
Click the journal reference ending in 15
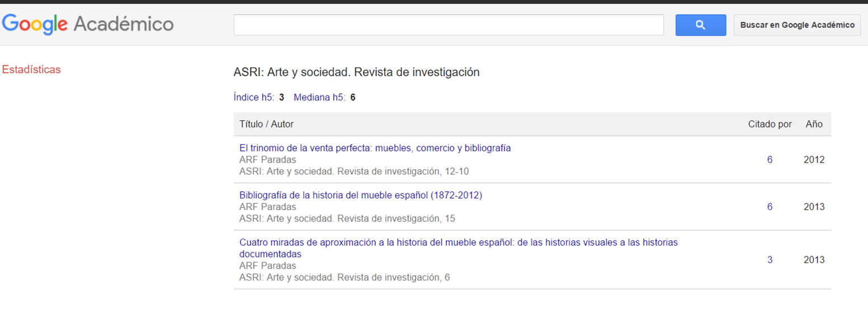point(347,218)
